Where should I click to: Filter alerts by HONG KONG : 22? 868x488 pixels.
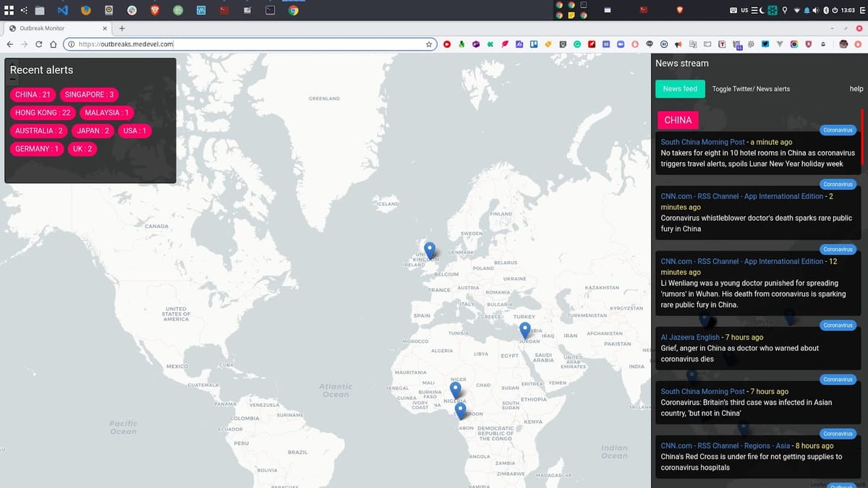click(43, 113)
